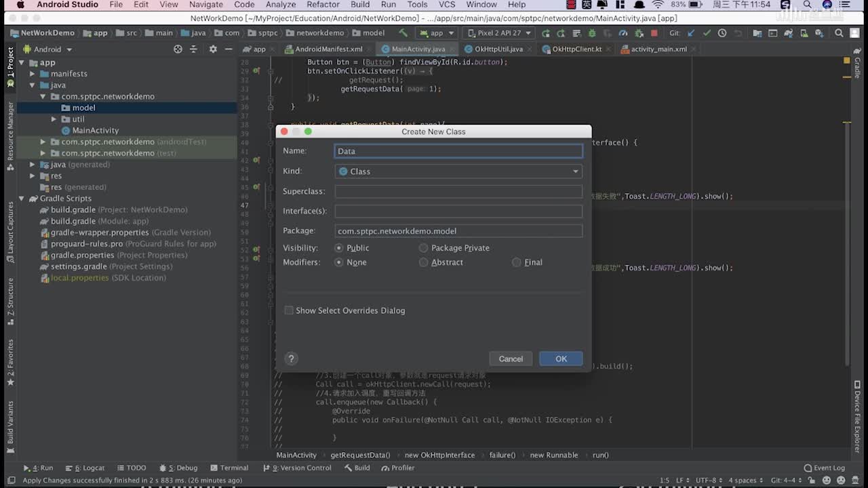Click the red Stop icon in toolbar
The height and width of the screenshot is (488, 868).
654,33
